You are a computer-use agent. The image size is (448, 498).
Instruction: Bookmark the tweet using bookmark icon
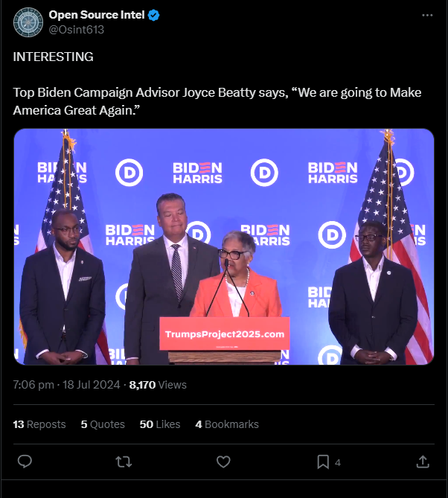(323, 462)
